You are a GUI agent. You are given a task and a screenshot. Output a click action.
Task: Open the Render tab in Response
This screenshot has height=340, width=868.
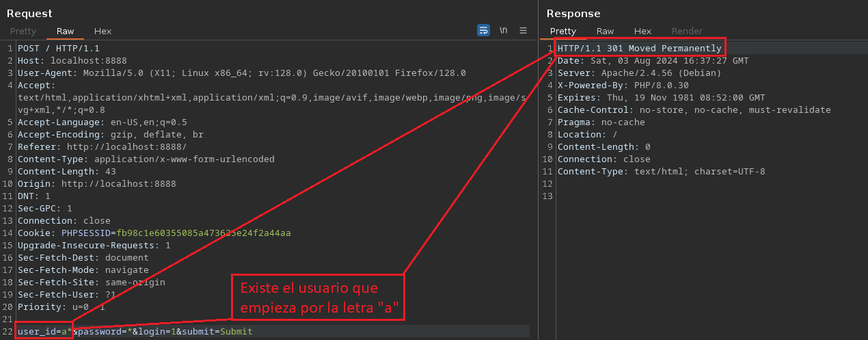click(x=687, y=31)
